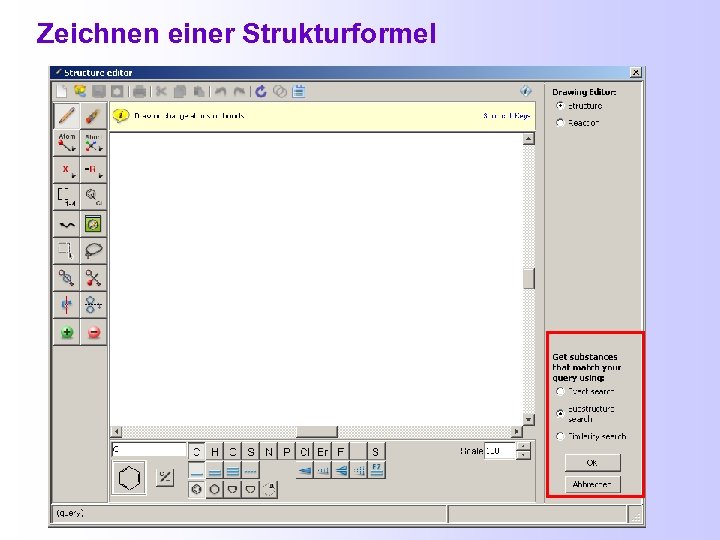Click the canvas scroll-up arrow
Screen dimensions: 720x540
[529, 139]
